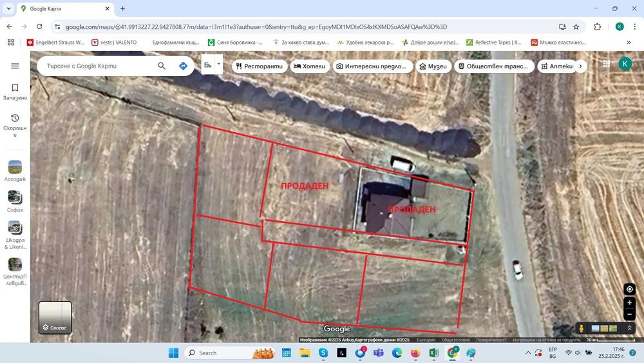Click the google.com/maps address bar URL
This screenshot has height=363, width=644.
pyautogui.click(x=256, y=26)
